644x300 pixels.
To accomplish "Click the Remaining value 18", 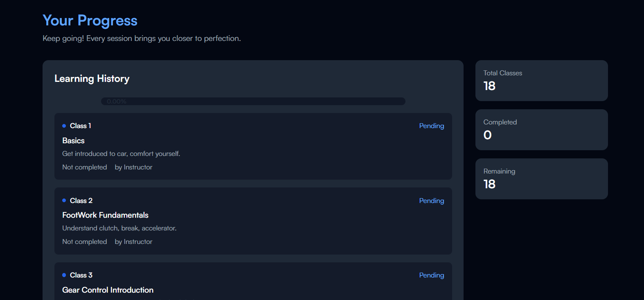I will pos(489,184).
